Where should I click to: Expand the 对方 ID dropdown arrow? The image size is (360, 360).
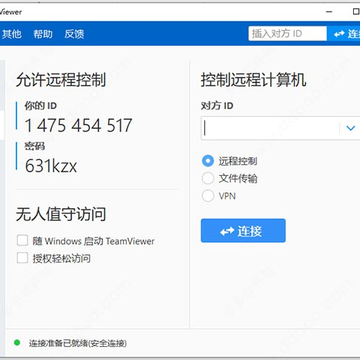[350, 128]
